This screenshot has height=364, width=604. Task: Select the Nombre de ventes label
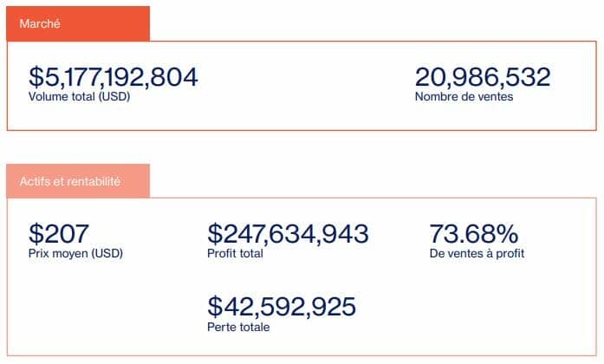(464, 97)
